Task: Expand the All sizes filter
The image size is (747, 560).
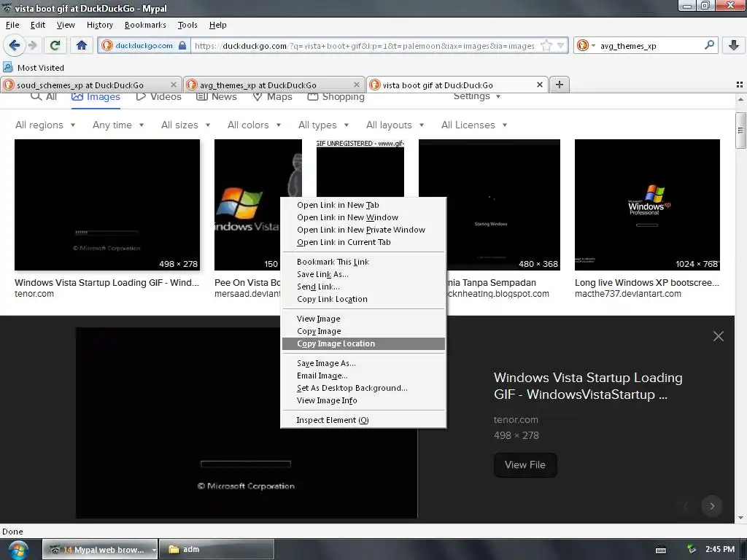Action: (x=186, y=125)
